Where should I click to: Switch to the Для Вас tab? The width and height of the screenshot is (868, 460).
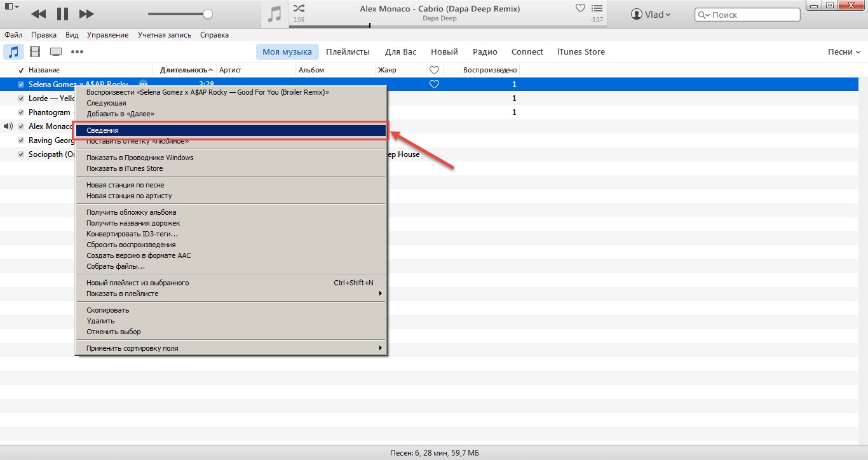401,52
